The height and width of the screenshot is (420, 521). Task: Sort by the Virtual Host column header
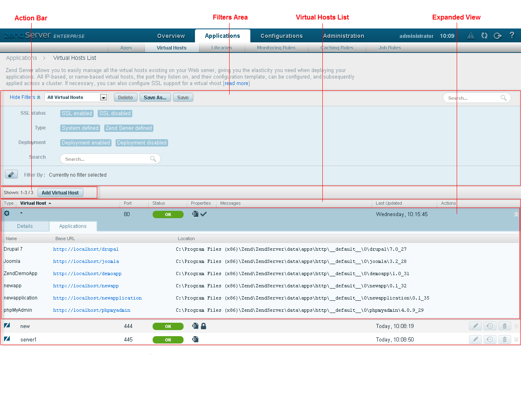click(x=33, y=203)
